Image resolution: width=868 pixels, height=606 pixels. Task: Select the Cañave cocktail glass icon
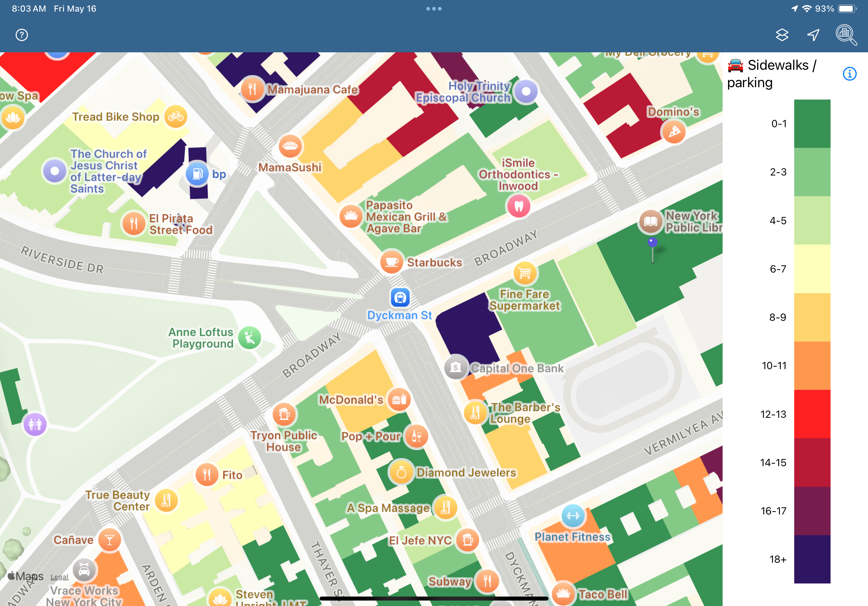[110, 540]
